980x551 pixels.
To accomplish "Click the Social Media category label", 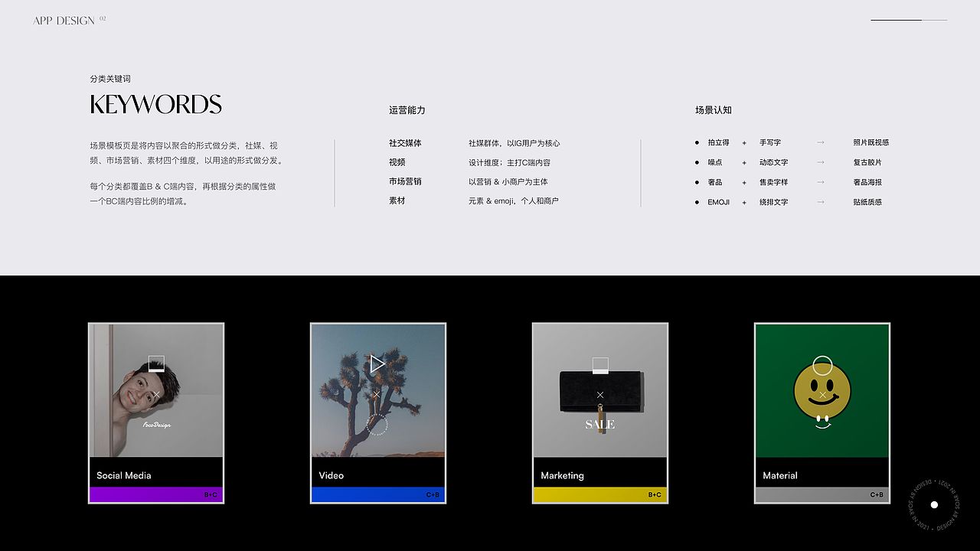I will click(x=123, y=475).
